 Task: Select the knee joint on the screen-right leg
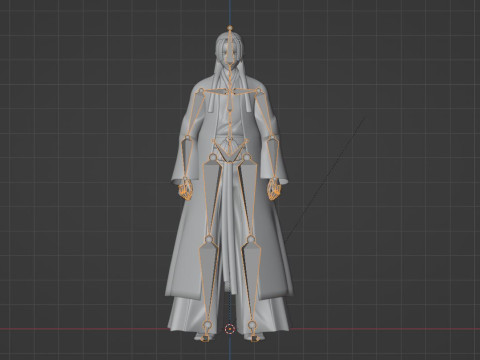251,239
